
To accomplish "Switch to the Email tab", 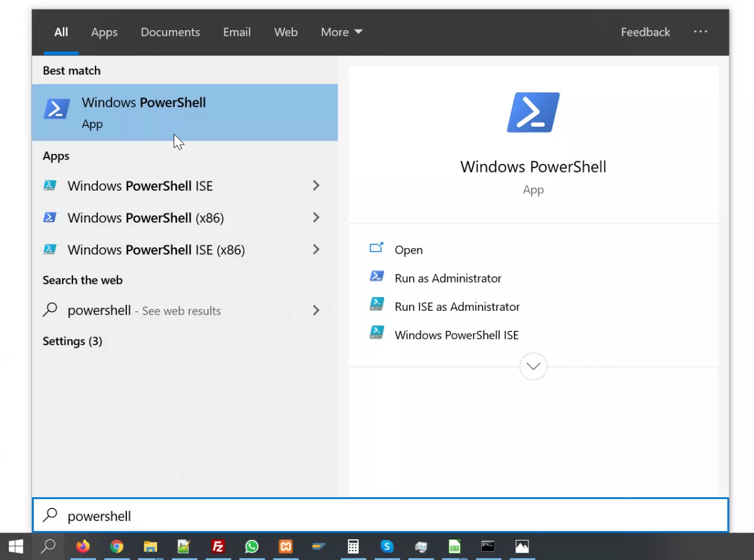I will click(x=237, y=32).
